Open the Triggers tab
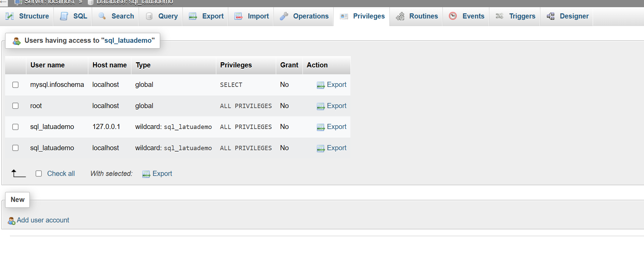Image resolution: width=644 pixels, height=256 pixels. click(515, 16)
